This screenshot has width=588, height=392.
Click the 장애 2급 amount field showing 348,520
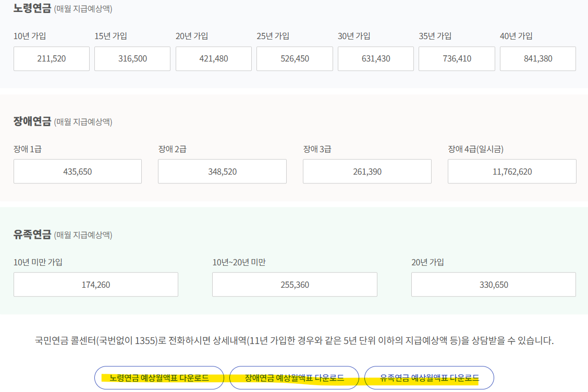point(222,171)
